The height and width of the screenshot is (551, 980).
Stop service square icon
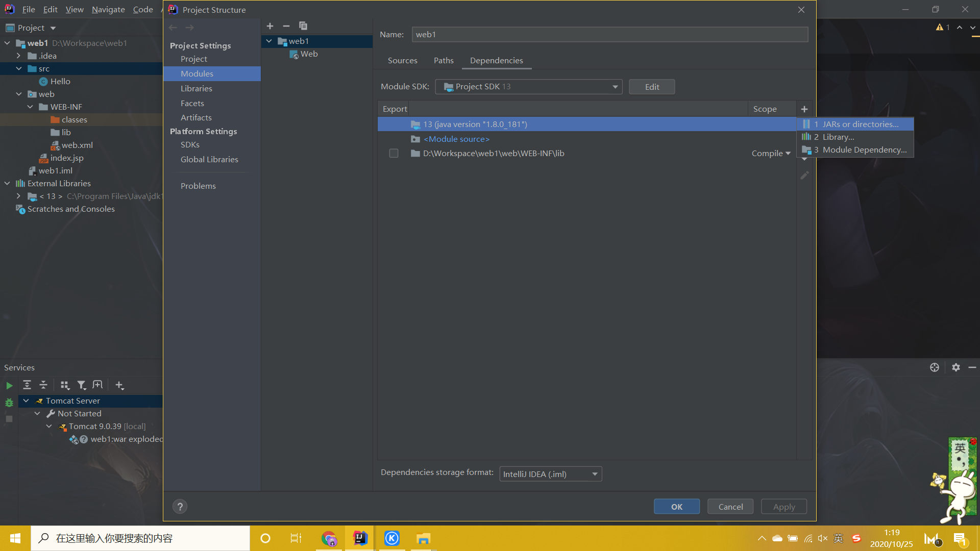[x=9, y=419]
